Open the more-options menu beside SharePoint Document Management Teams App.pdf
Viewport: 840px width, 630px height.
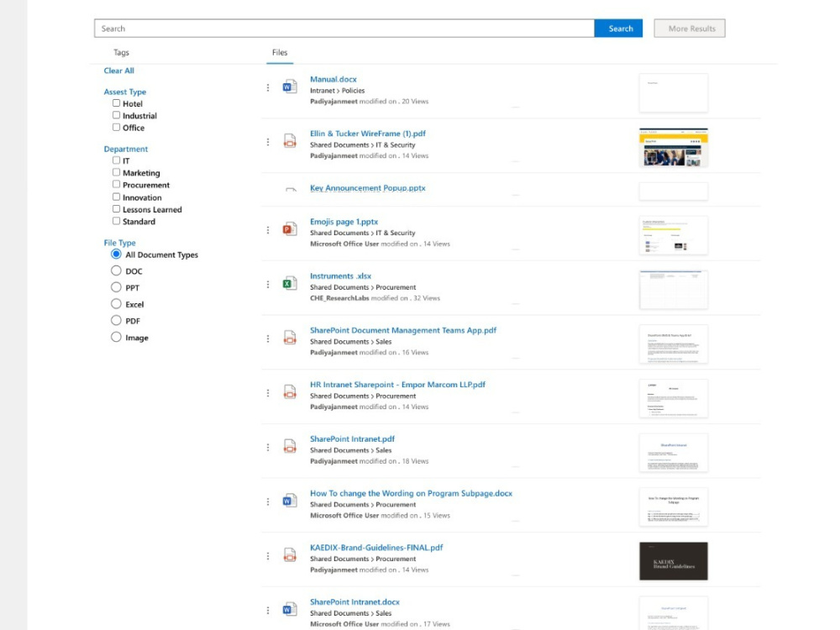point(268,339)
